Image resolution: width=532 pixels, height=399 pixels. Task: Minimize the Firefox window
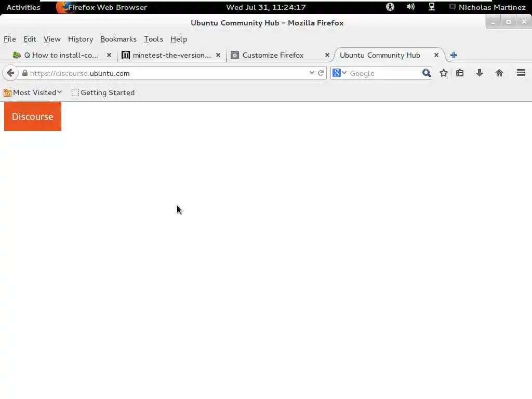coord(493,22)
